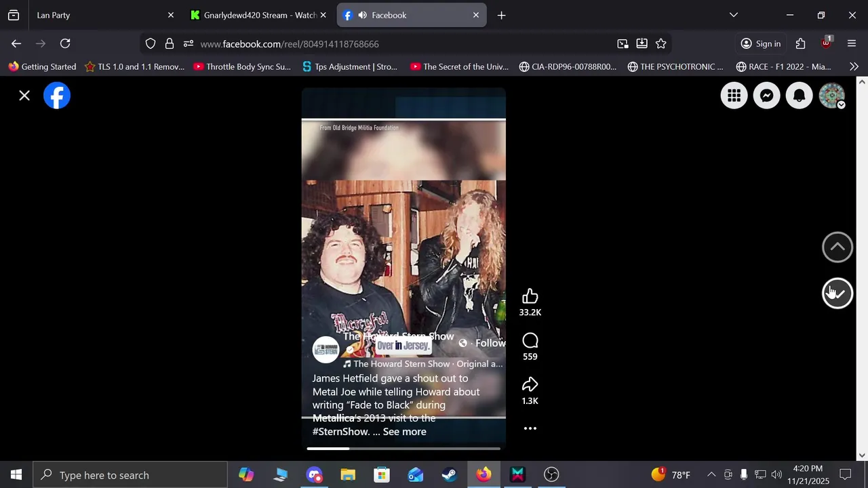This screenshot has height=488, width=868.
Task: Open the #SternShow hashtag
Action: [340, 432]
